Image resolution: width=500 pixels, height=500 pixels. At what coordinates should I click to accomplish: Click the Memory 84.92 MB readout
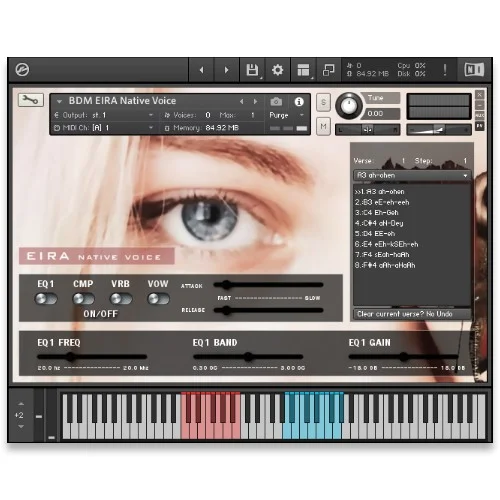tap(206, 128)
